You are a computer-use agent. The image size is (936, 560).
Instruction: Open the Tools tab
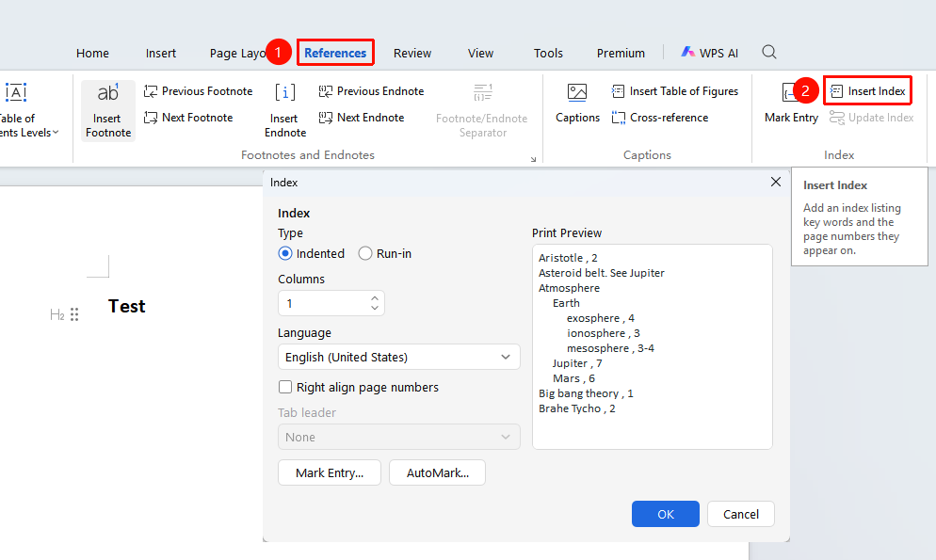coord(548,53)
